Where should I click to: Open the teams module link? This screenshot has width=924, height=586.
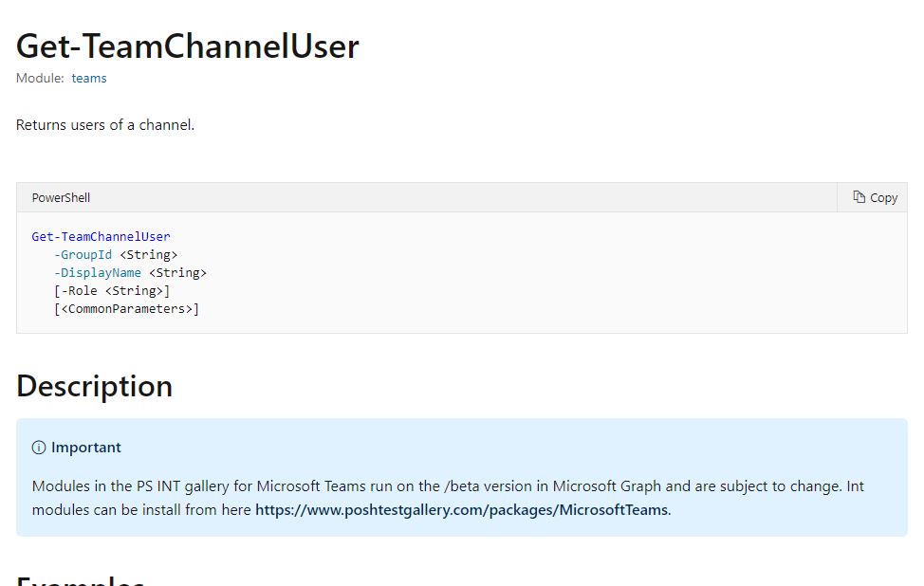tap(89, 79)
